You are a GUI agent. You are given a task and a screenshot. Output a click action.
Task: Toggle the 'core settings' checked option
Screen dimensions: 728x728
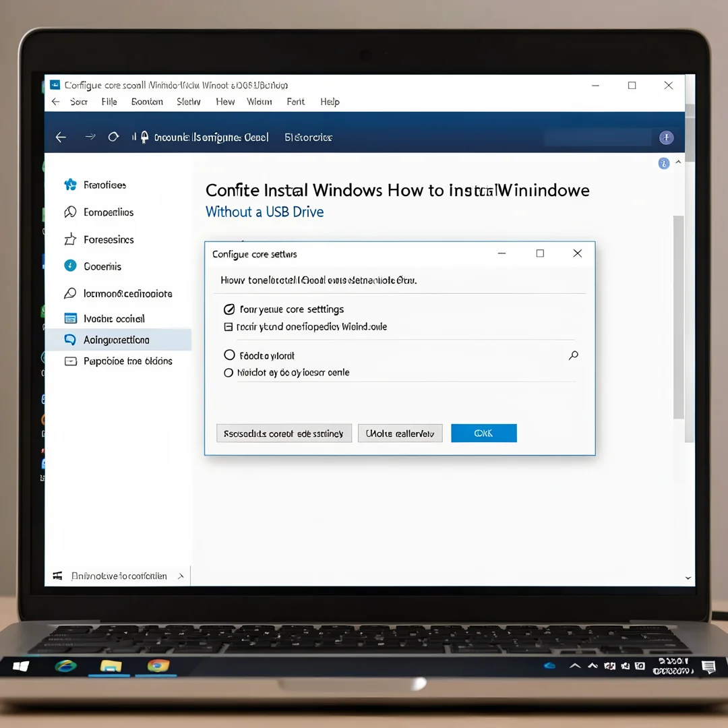[229, 309]
